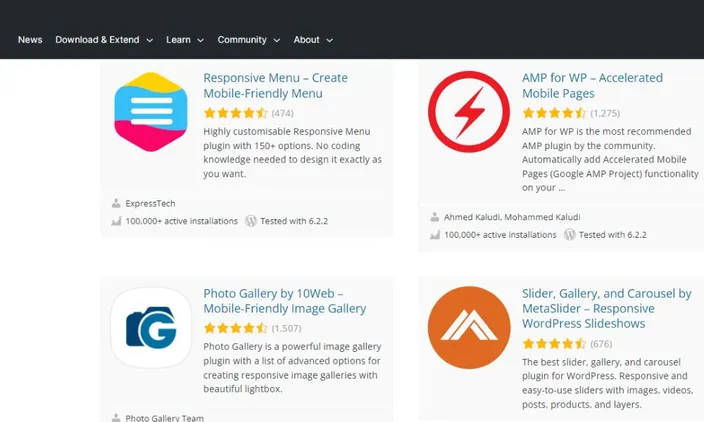Click 100,000+ active installations under ExpressTech
704x422 pixels.
(181, 221)
